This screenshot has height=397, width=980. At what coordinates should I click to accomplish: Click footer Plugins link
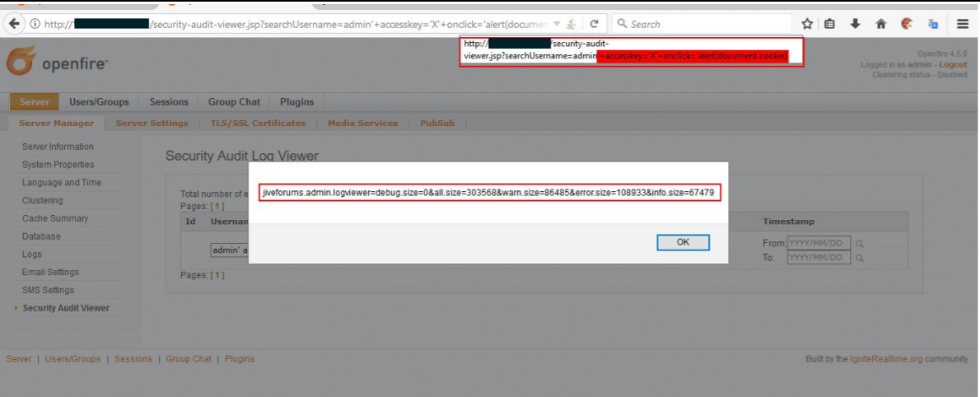point(240,359)
